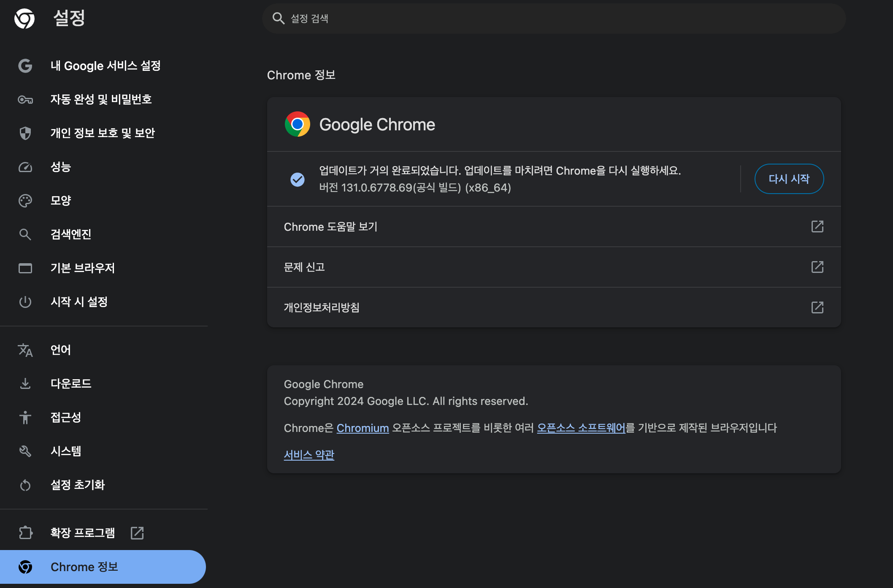The height and width of the screenshot is (588, 893).
Task: Open external link icon for 문제 신고
Action: point(817,267)
